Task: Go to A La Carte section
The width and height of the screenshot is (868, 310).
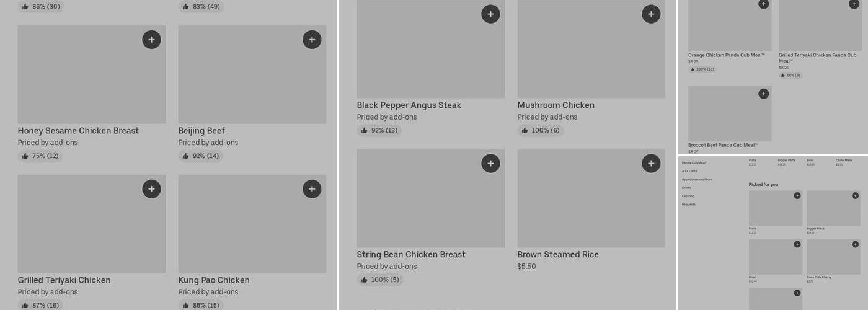Action: pos(689,171)
